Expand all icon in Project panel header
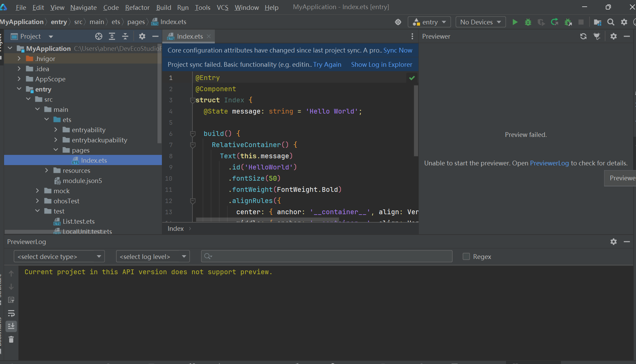The image size is (636, 364). pos(112,36)
